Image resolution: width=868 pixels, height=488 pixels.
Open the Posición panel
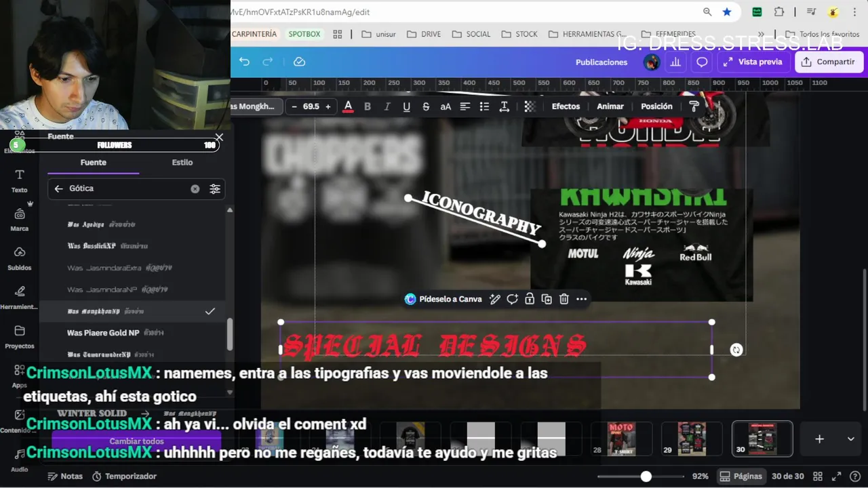tap(656, 106)
